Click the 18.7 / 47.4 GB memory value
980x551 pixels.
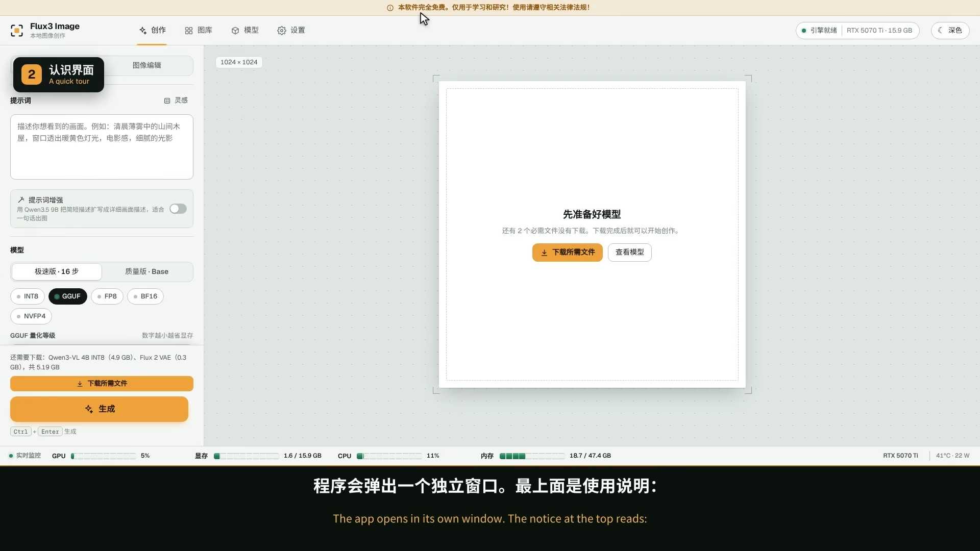coord(590,456)
